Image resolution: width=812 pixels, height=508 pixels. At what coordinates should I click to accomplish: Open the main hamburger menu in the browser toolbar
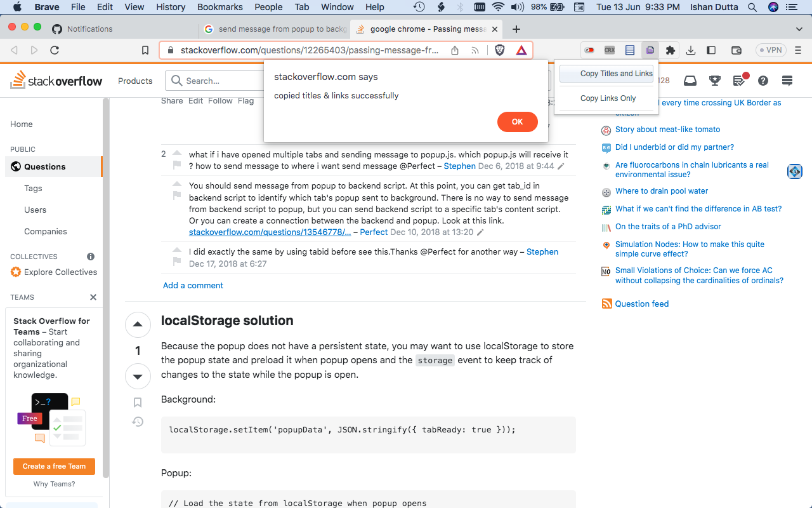point(799,50)
